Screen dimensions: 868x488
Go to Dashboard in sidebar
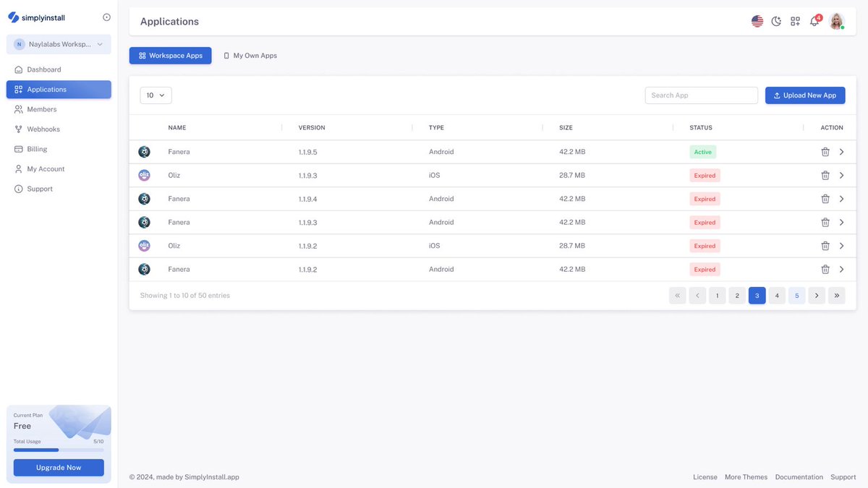(x=59, y=69)
